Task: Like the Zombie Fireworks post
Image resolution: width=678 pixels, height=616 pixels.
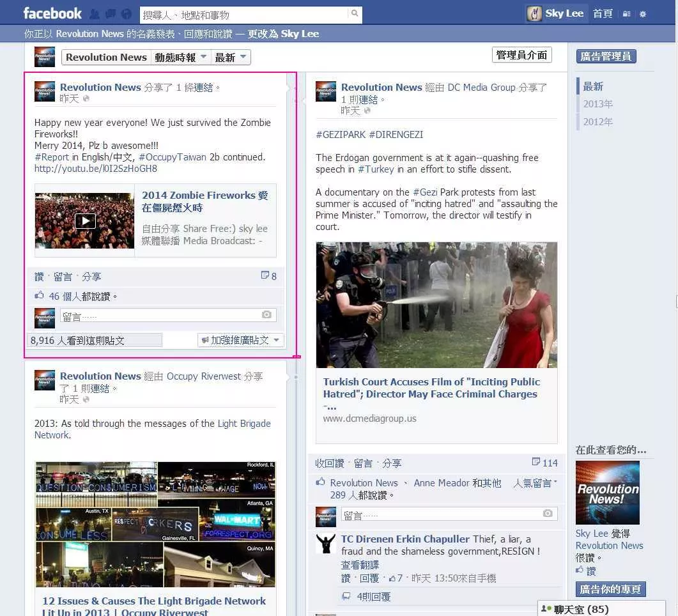Action: (39, 277)
